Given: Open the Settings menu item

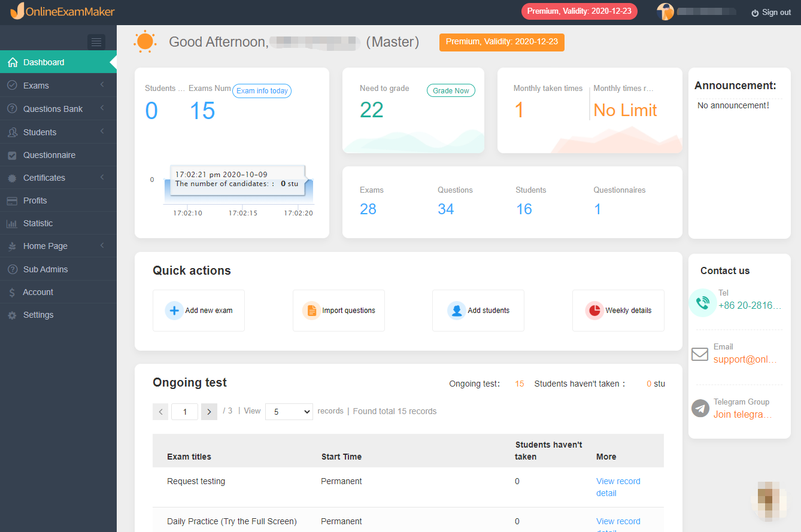Looking at the screenshot, I should [58, 315].
